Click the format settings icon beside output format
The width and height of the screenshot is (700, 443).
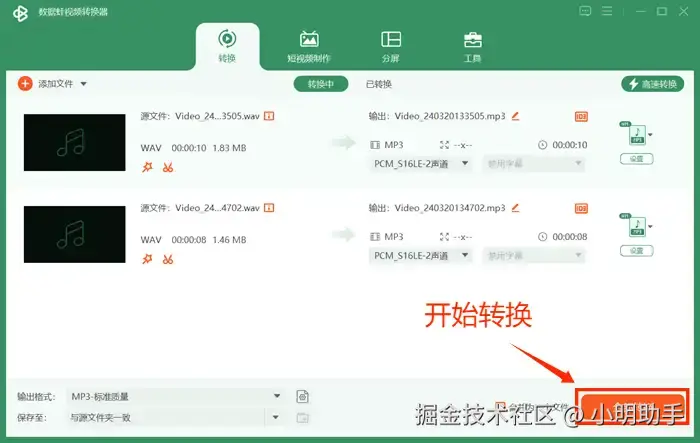tap(303, 397)
